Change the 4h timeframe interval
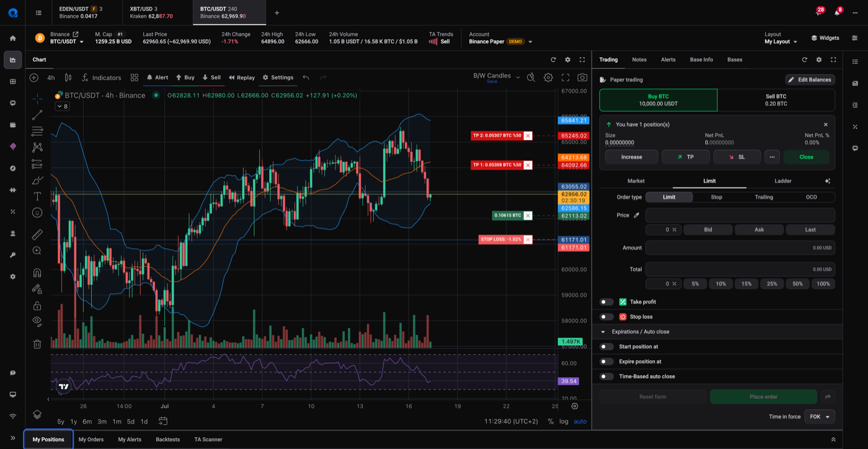Viewport: 868px width, 449px height. point(51,78)
